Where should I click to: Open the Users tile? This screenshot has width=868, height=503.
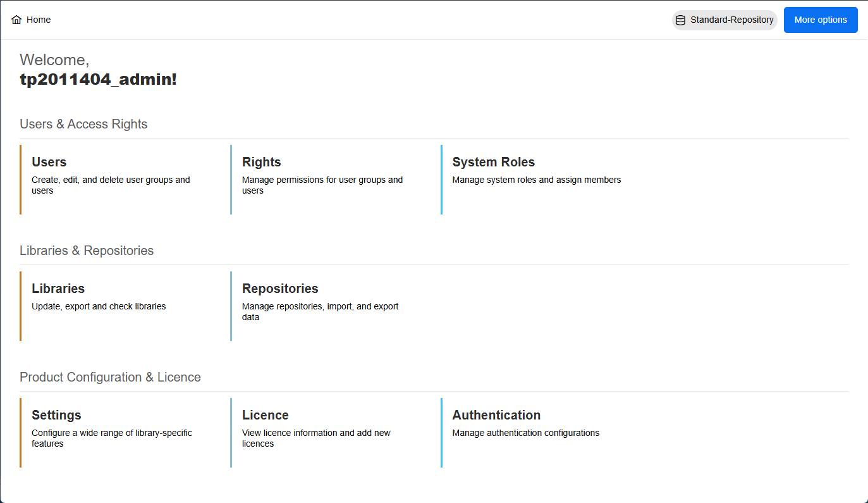(49, 162)
